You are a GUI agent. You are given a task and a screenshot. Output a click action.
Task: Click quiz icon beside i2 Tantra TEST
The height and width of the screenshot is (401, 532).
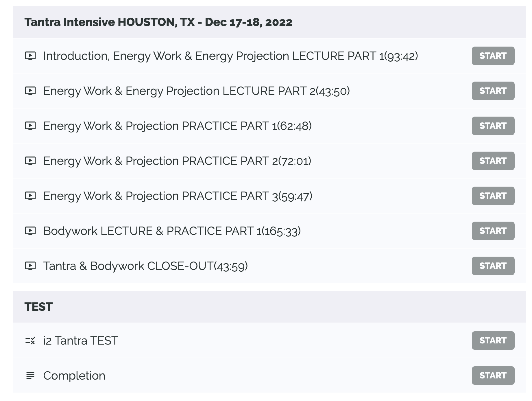click(30, 341)
